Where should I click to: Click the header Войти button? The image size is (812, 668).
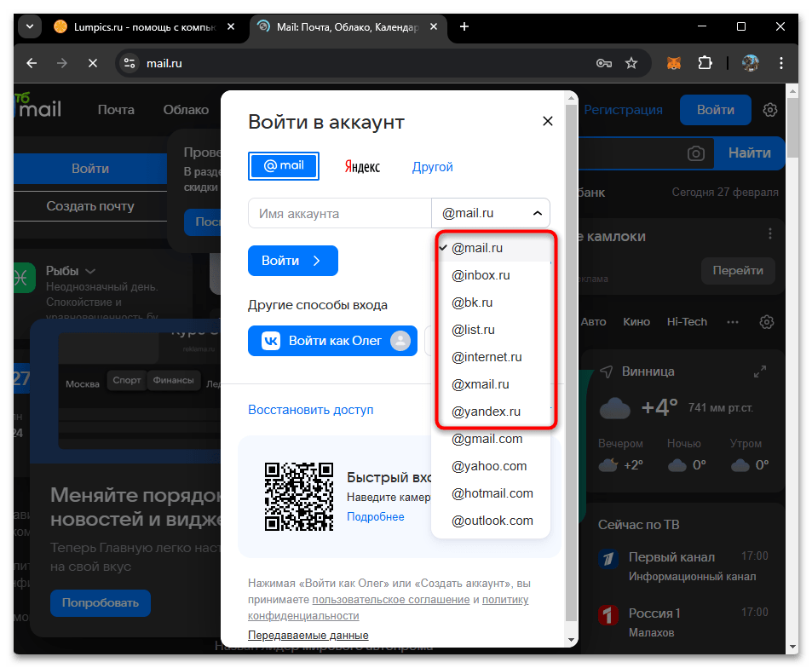click(715, 110)
